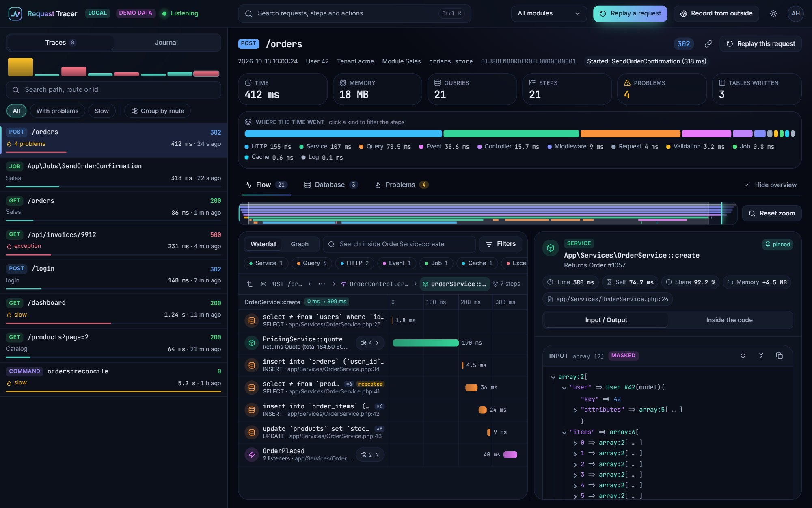The image size is (812, 508).
Task: Expand PricingService::quote 4 sub-steps
Action: point(370,343)
